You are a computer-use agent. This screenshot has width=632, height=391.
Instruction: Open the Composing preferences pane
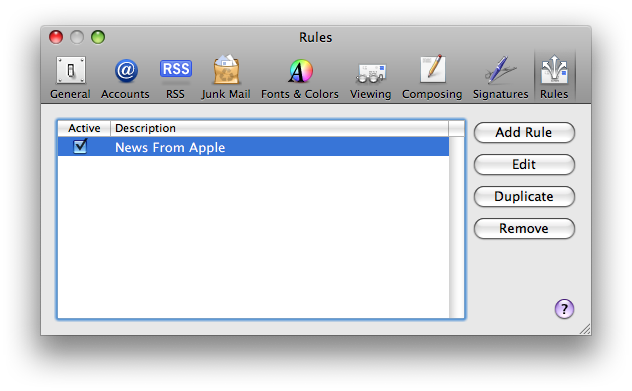[432, 77]
